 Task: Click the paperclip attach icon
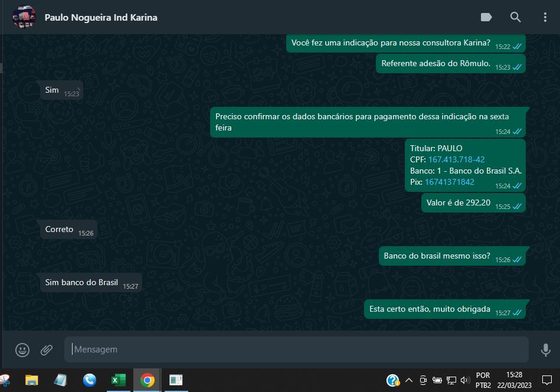tap(47, 350)
